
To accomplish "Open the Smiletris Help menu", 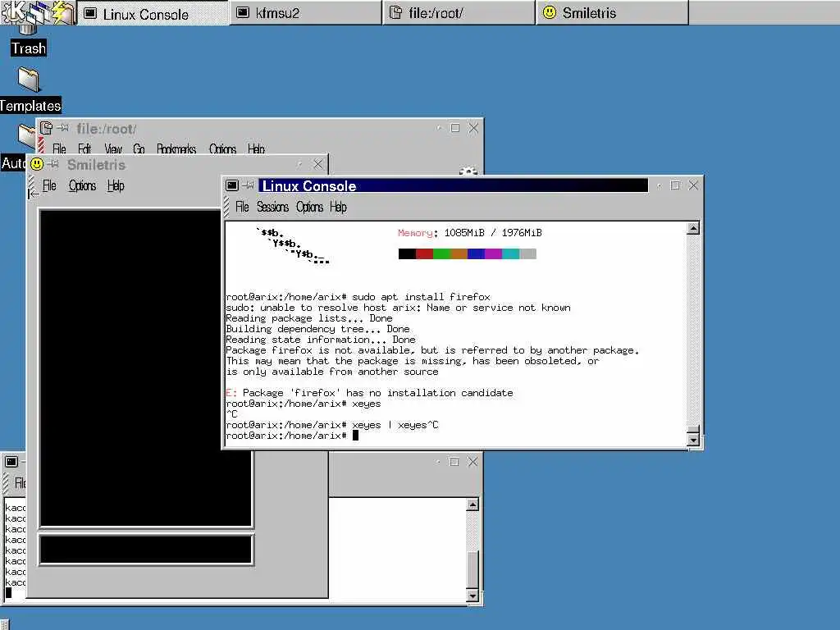I will point(116,185).
